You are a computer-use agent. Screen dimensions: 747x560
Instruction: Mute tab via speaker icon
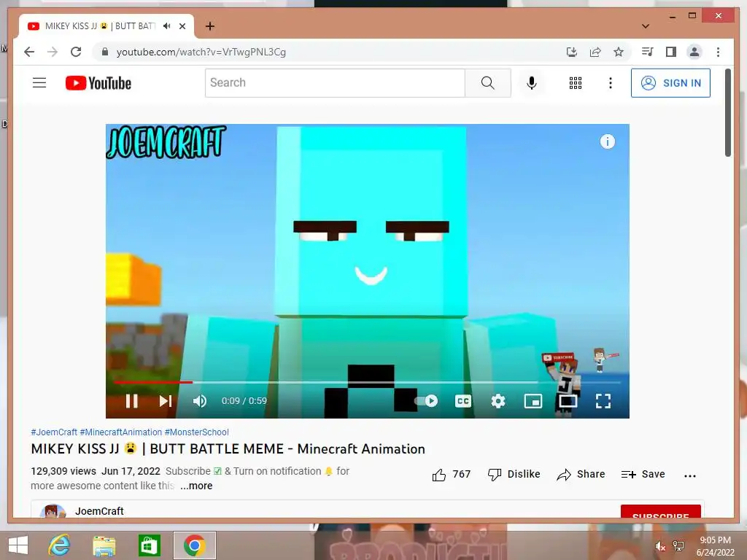166,26
